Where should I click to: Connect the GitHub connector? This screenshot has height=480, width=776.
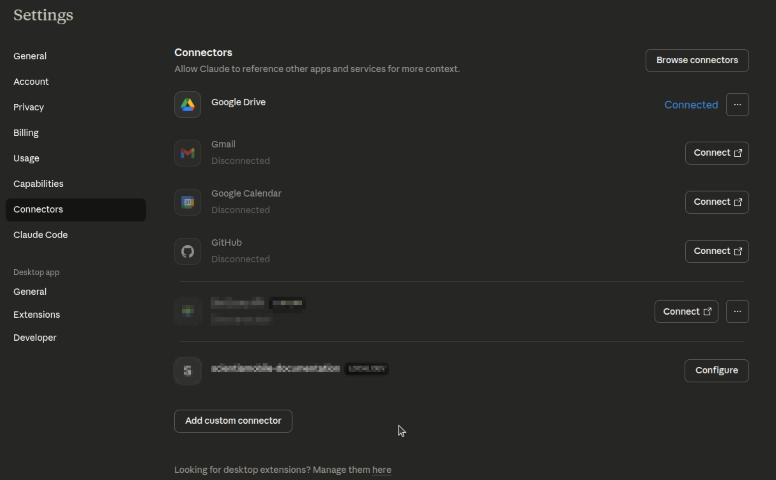coord(717,251)
